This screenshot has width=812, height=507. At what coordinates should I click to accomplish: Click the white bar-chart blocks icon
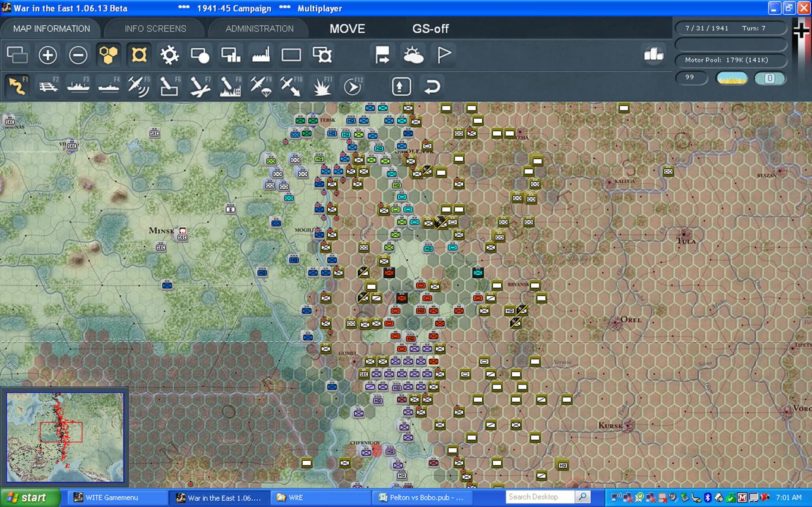point(653,55)
